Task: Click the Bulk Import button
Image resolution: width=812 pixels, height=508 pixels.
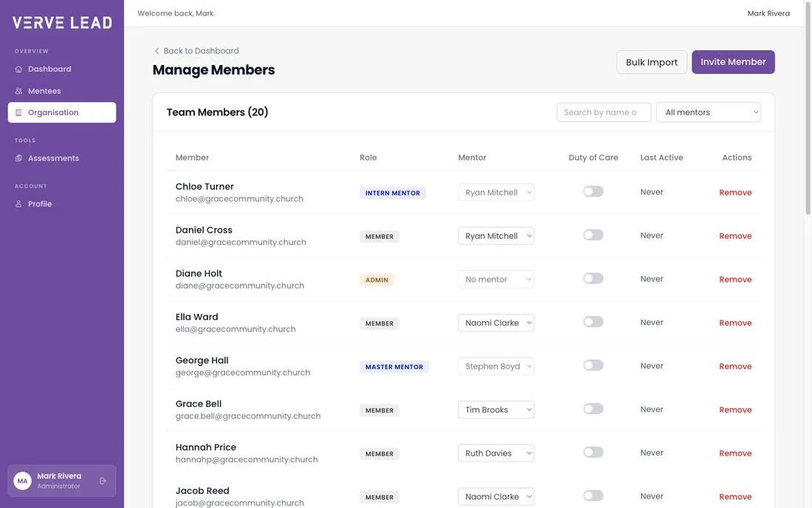Action: pos(652,62)
